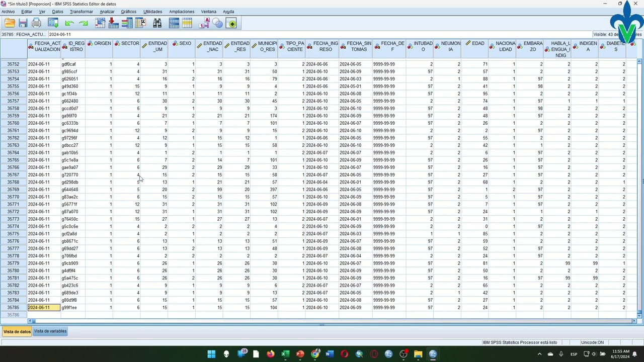Open a data file with the folder icon
This screenshot has height=362, width=644.
click(x=10, y=23)
